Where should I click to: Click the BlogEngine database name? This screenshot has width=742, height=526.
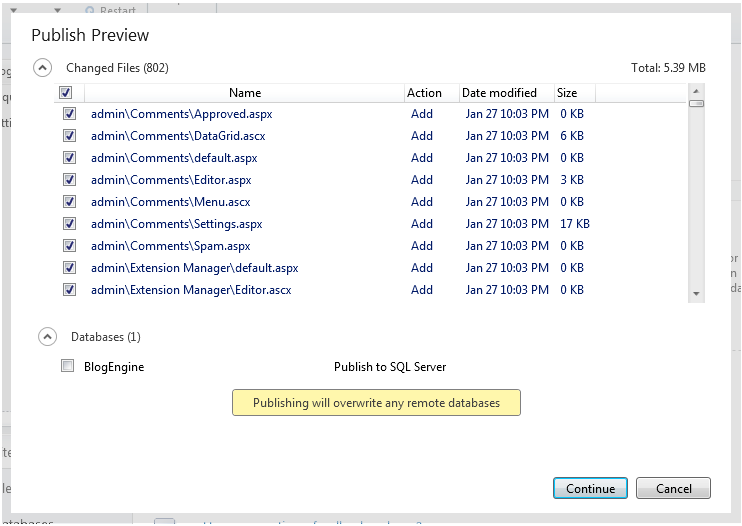[x=114, y=367]
